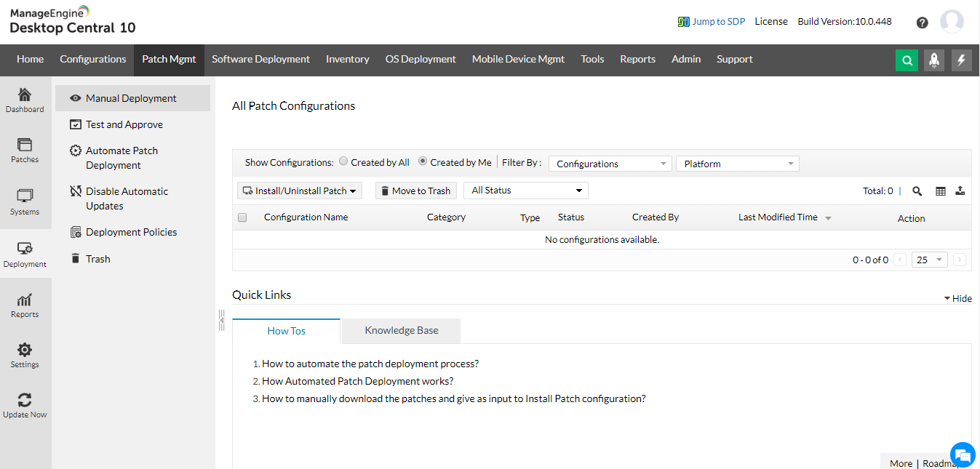980x469 pixels.
Task: Switch to the Knowledge Base tab
Action: [x=401, y=331]
